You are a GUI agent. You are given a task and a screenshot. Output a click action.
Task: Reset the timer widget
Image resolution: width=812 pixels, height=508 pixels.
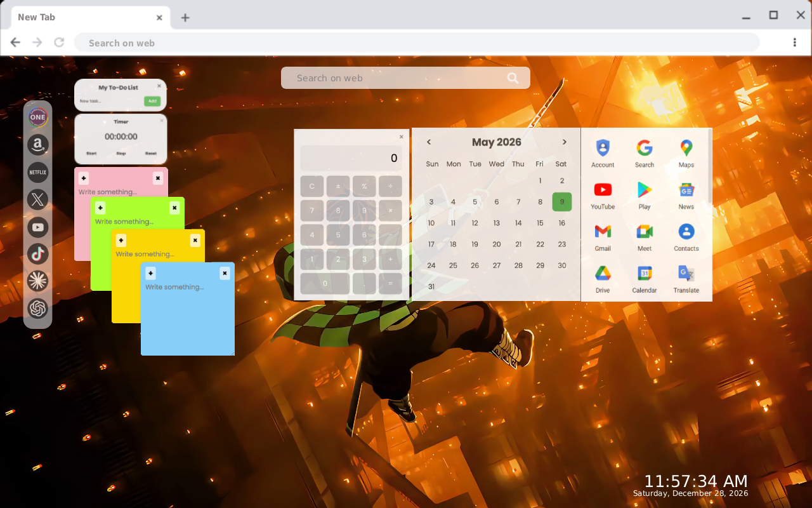[x=150, y=153]
